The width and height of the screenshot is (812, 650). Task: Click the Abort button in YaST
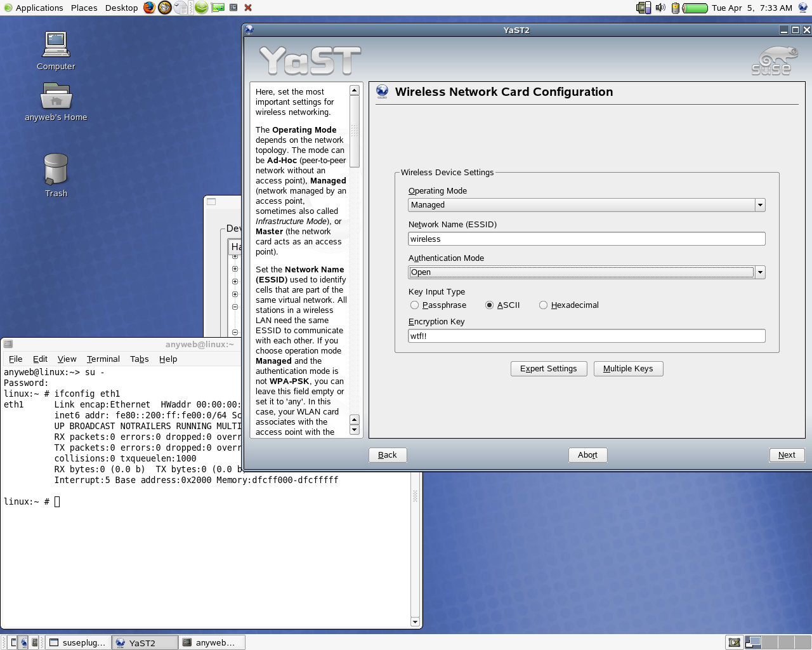click(x=587, y=455)
